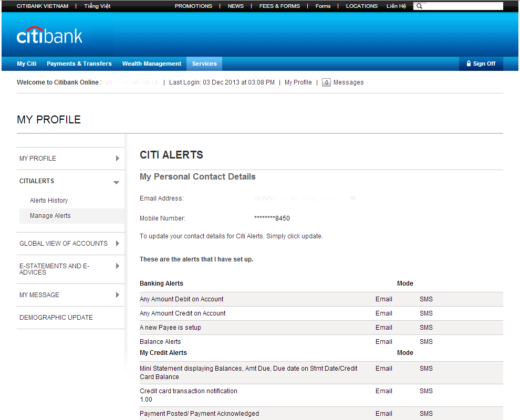Click the CITIBANK VIETNAM link
Viewport: 520px width, 420px height.
pos(43,6)
